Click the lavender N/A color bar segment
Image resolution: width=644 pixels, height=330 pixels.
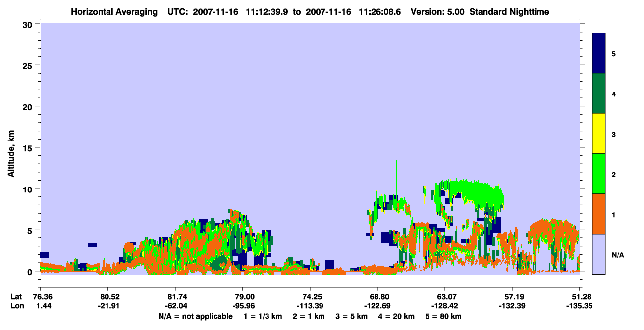[599, 254]
